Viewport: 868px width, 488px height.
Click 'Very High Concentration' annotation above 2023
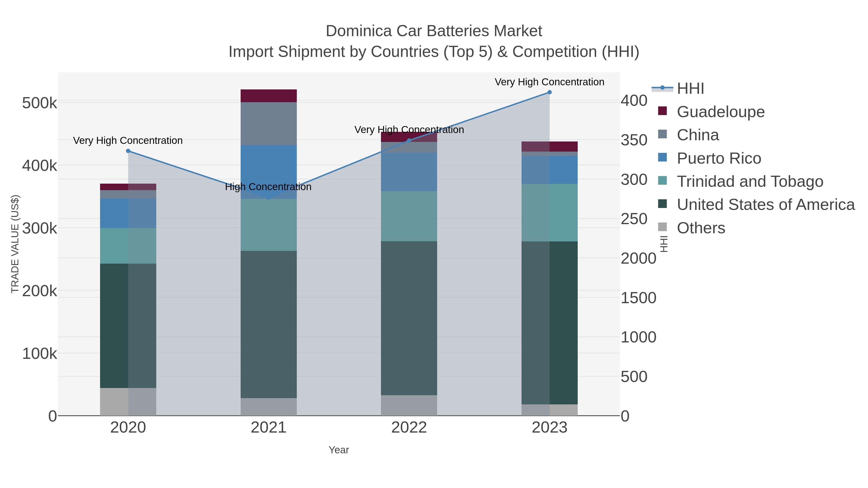point(549,82)
